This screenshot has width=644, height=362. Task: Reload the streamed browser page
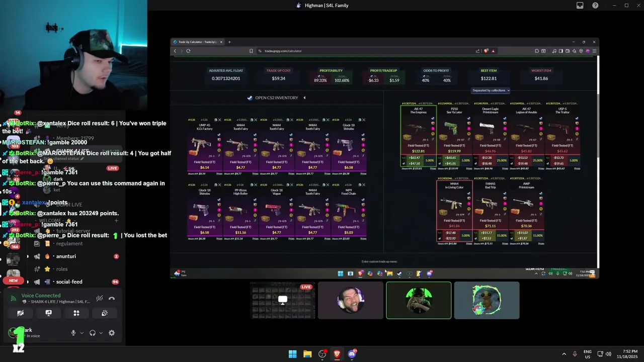click(188, 51)
